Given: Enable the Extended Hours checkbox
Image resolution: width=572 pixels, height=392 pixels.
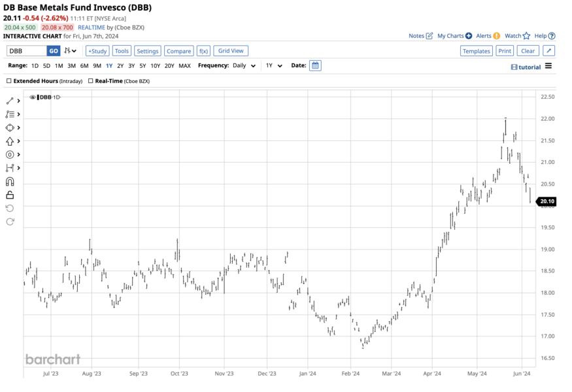Looking at the screenshot, I should pyautogui.click(x=9, y=81).
